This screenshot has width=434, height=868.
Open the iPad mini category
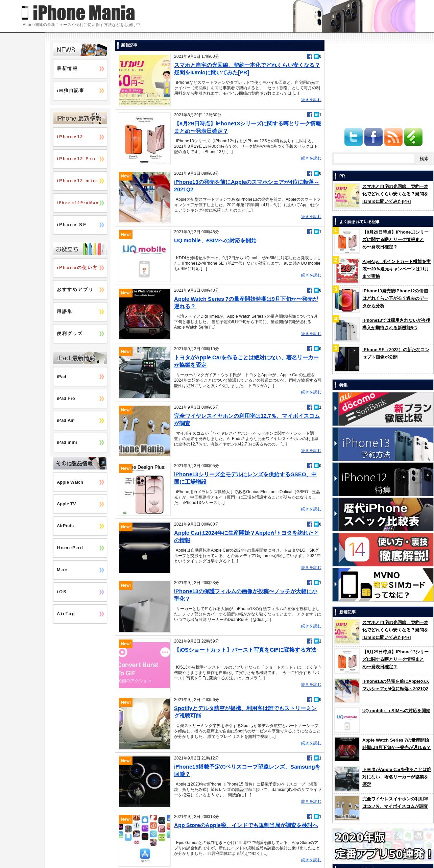click(x=80, y=442)
